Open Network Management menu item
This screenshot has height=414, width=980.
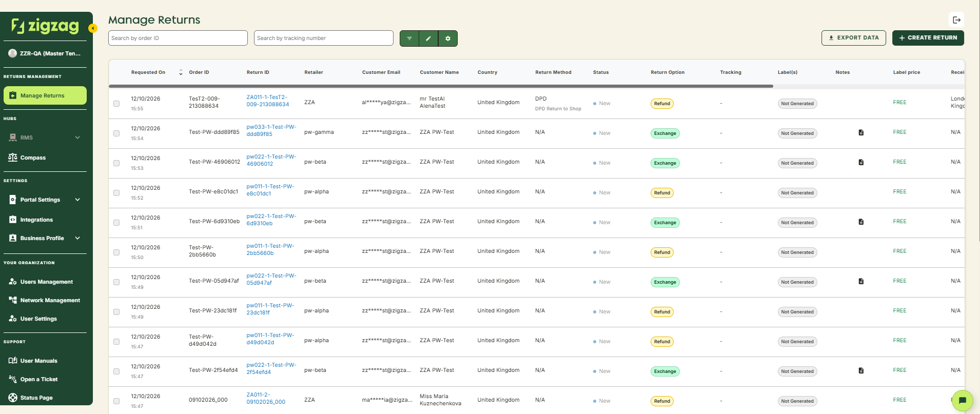[x=45, y=300]
